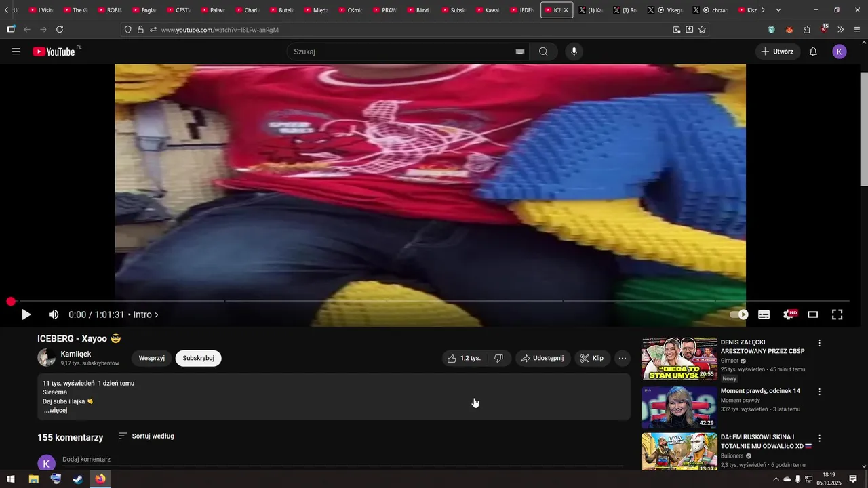Open options for Moment prawdy video
The width and height of the screenshot is (868, 488).
pos(819,392)
